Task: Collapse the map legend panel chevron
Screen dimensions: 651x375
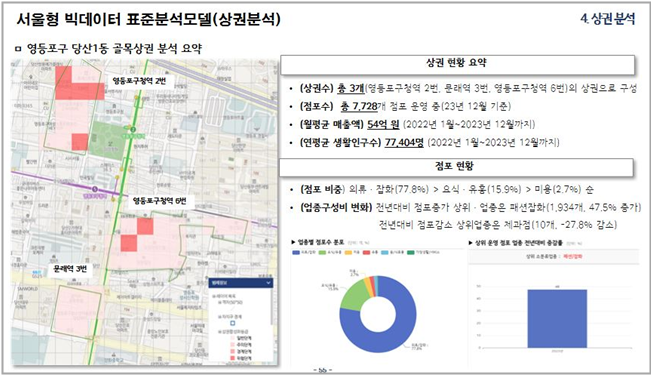Action: pyautogui.click(x=268, y=283)
